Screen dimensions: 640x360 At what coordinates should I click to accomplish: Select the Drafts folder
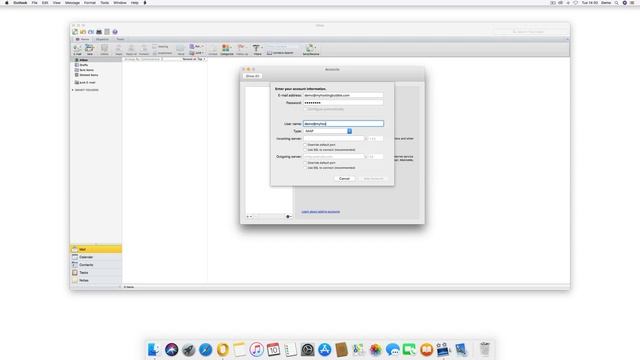(x=96, y=65)
